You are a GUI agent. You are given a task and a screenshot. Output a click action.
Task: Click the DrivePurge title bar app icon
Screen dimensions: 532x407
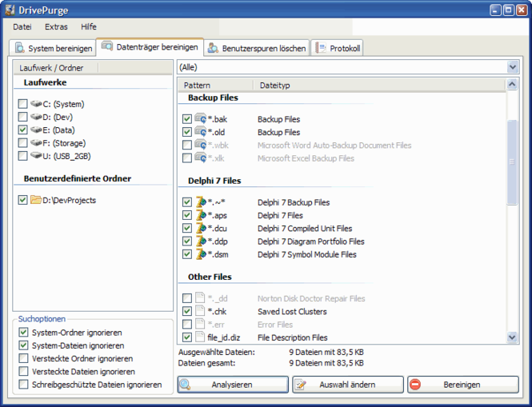10,10
